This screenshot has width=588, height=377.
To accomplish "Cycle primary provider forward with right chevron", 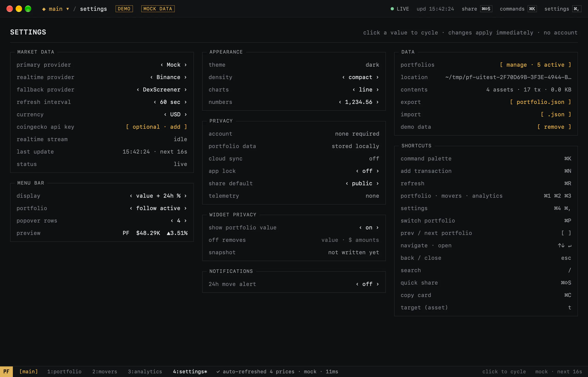I will (186, 65).
